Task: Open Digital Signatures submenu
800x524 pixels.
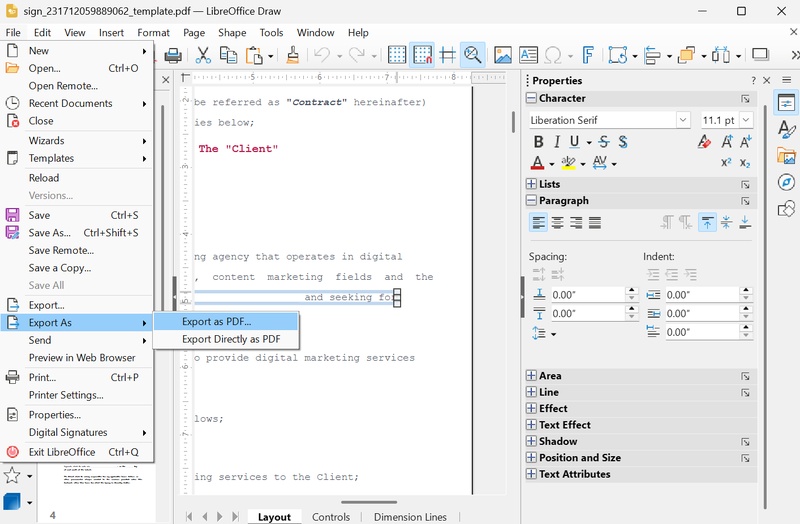Action: click(77, 432)
